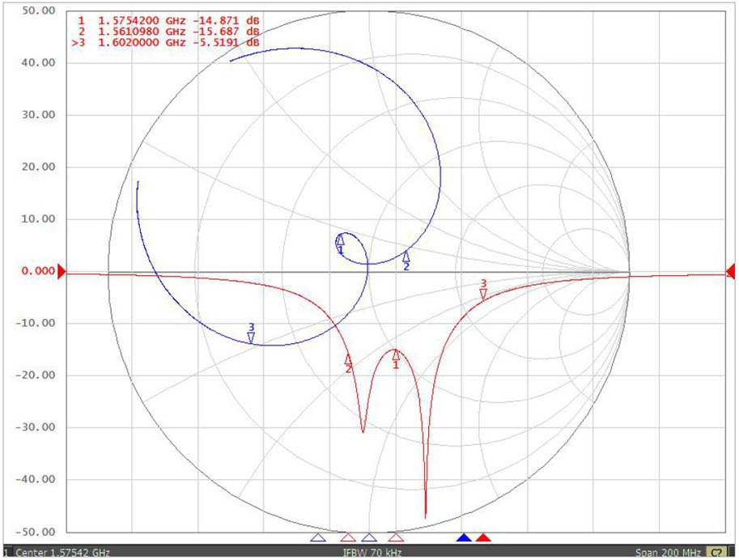Select marker 1 on the red trace
Image resolution: width=739 pixels, height=560 pixels.
click(x=396, y=354)
